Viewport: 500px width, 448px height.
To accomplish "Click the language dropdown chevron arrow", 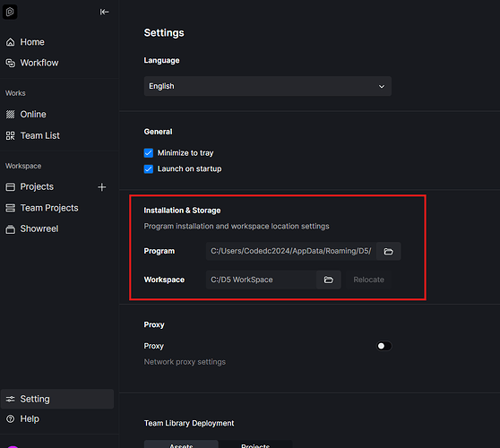I will [382, 86].
